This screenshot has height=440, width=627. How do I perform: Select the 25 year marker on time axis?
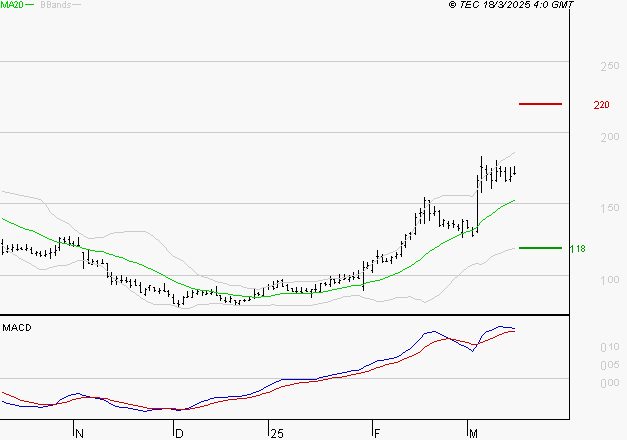[x=275, y=432]
